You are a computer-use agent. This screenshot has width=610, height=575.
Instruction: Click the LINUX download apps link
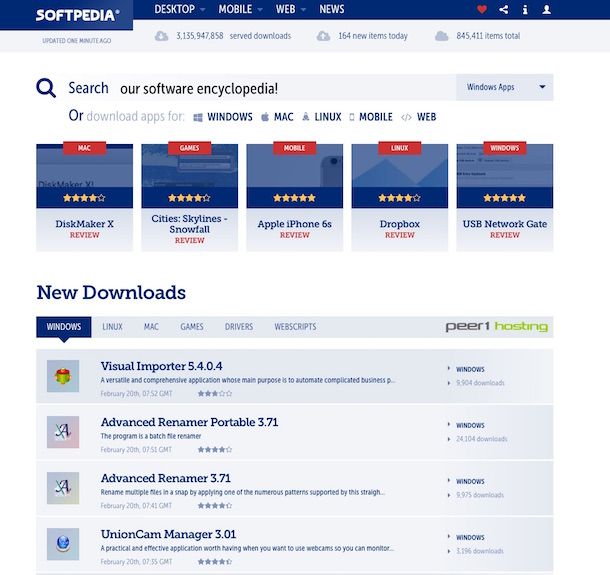point(328,117)
